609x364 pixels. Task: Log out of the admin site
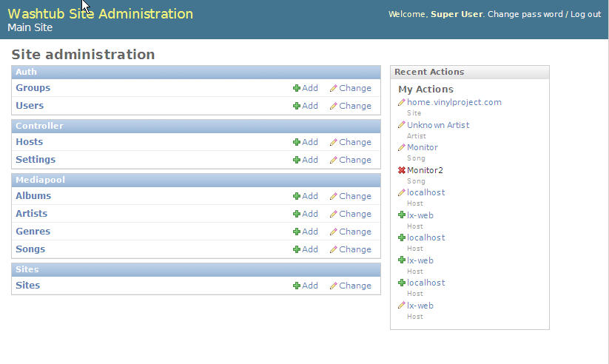[x=585, y=14]
